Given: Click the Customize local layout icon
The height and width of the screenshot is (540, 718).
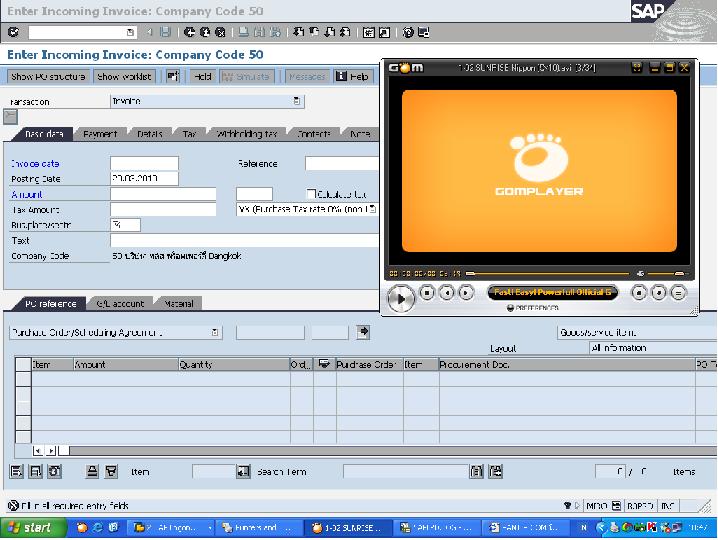Looking at the screenshot, I should (x=424, y=32).
